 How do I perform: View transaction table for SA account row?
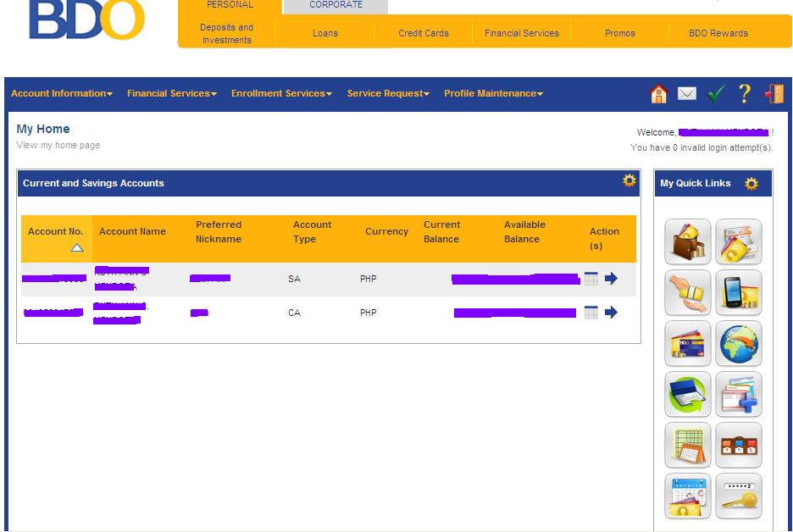coord(591,279)
